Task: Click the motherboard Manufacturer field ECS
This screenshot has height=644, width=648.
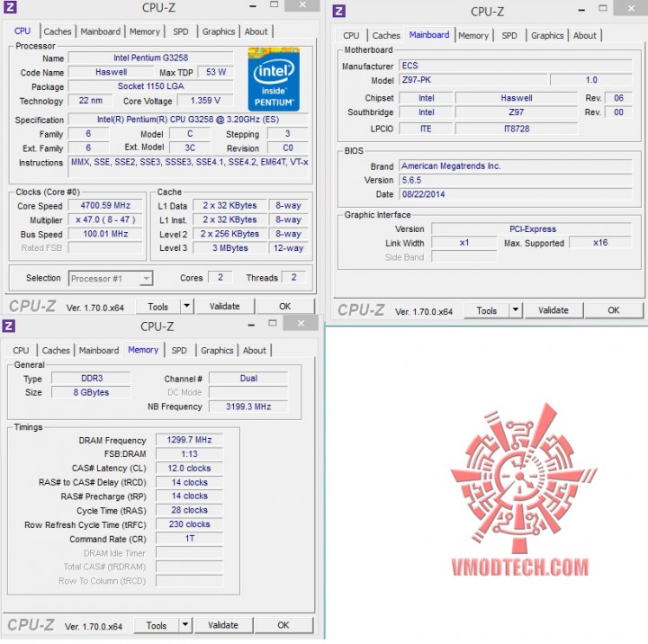Action: tap(516, 66)
